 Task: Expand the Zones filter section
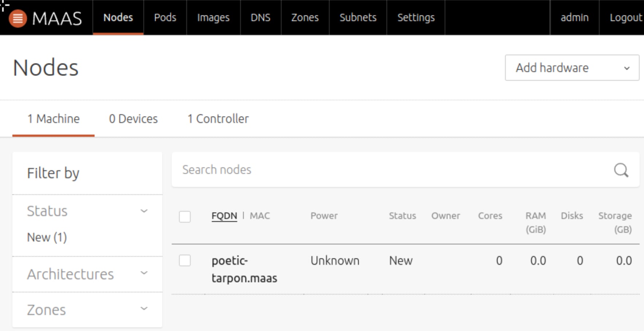coord(144,309)
